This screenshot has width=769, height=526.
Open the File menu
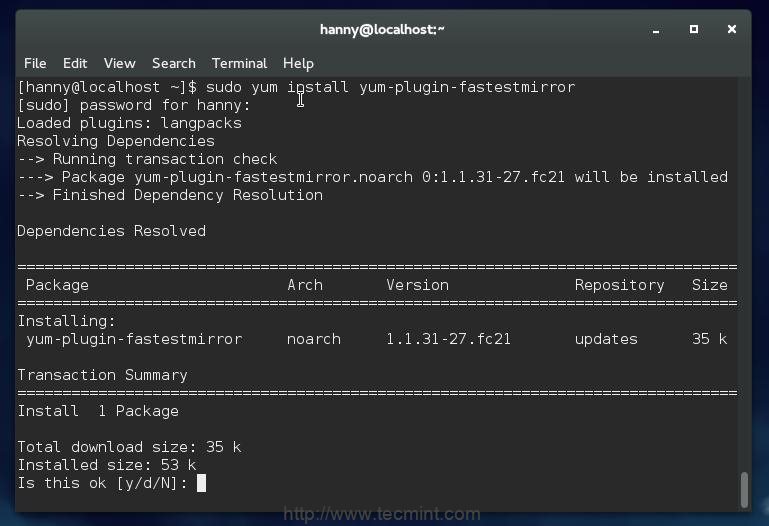pyautogui.click(x=35, y=63)
